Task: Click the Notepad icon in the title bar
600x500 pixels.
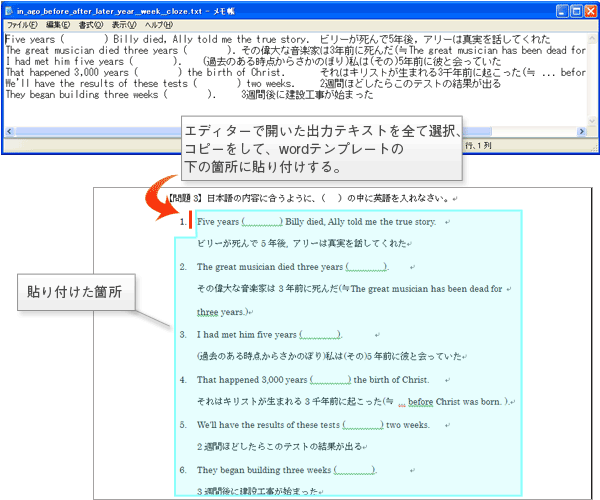Action: 9,10
